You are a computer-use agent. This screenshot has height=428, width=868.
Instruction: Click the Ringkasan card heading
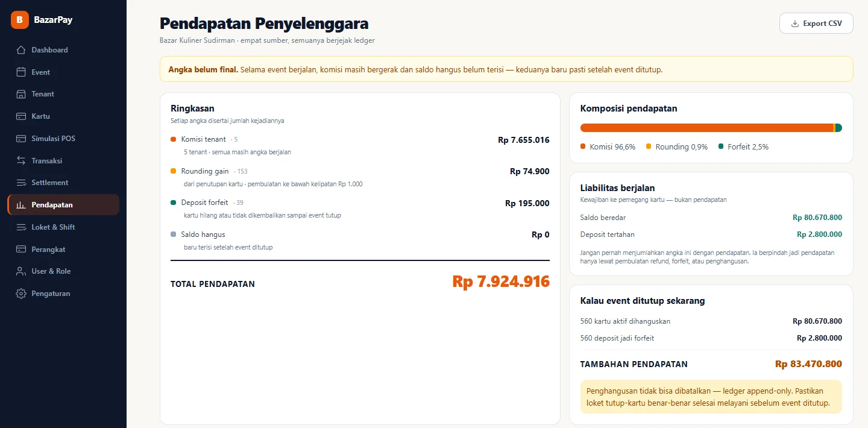point(192,109)
